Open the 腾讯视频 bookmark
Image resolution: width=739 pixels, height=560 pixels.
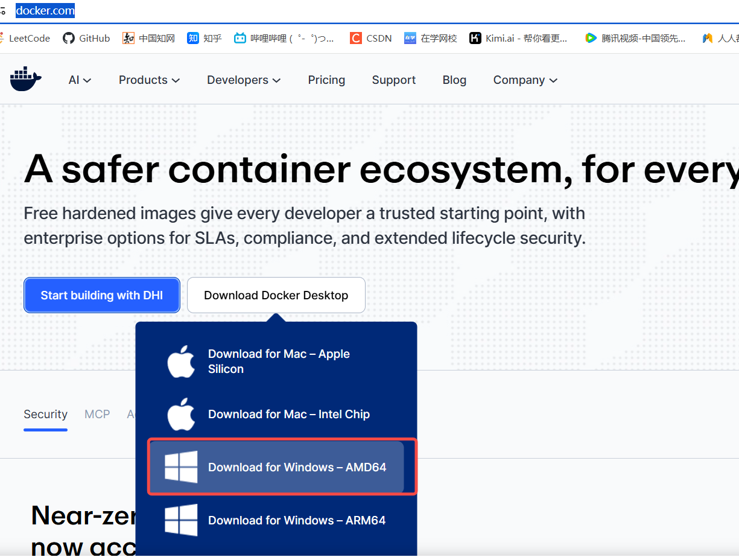coord(635,38)
